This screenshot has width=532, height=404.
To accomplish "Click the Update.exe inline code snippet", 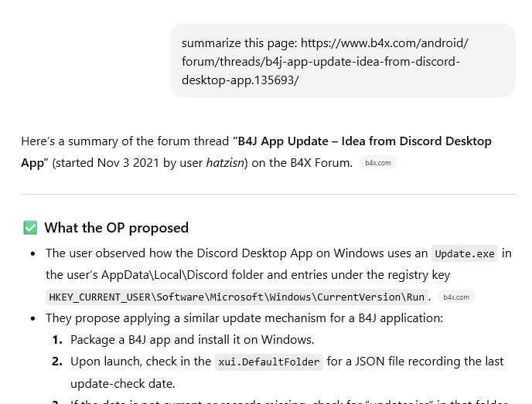I will click(x=464, y=253).
